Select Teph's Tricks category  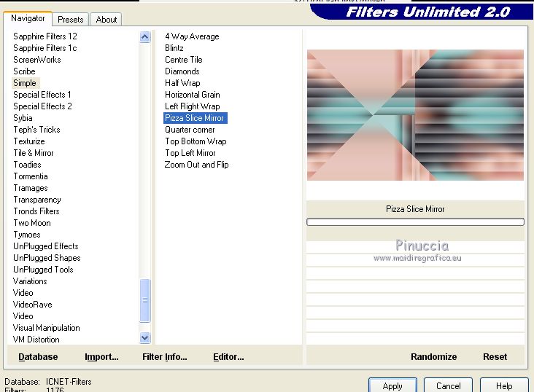coord(36,130)
